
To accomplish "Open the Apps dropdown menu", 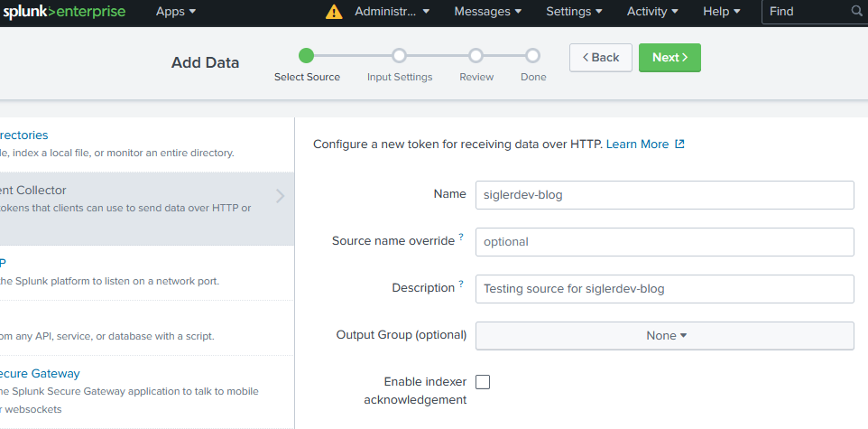I will tap(176, 12).
